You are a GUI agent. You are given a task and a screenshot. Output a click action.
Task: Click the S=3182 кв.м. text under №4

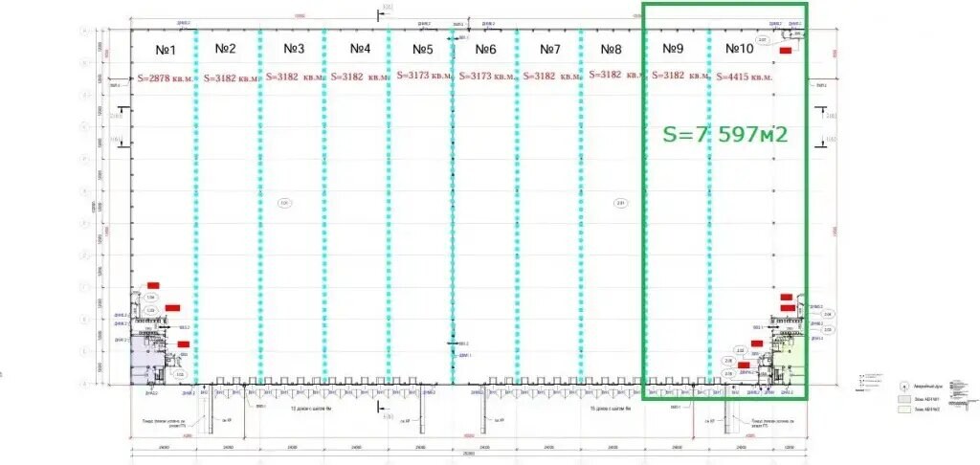(x=358, y=77)
